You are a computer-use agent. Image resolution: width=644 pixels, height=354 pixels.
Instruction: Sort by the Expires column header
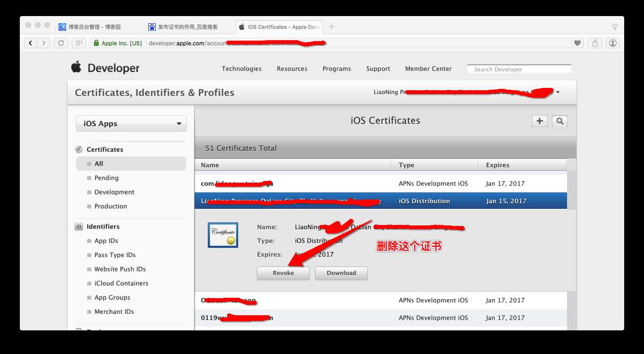(523, 165)
